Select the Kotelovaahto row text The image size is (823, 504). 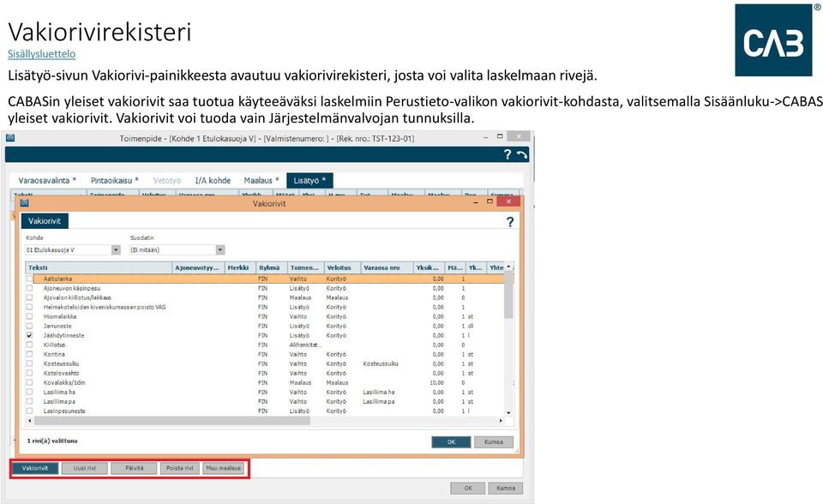(x=61, y=373)
